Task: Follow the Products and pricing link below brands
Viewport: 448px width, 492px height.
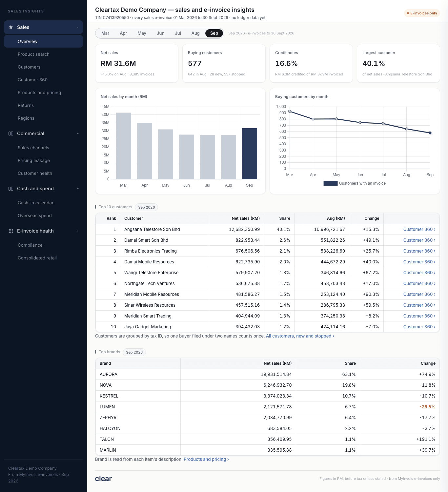Action: pos(206,459)
